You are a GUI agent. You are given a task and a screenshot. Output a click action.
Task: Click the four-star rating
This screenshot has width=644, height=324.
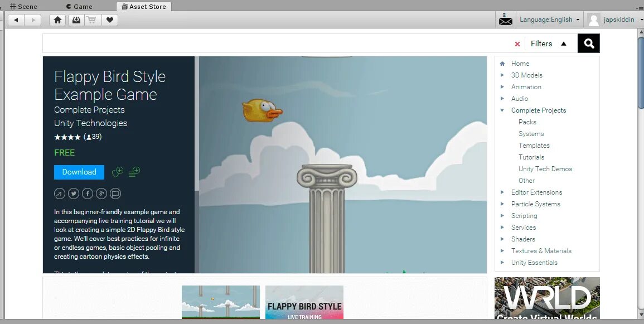tap(67, 137)
